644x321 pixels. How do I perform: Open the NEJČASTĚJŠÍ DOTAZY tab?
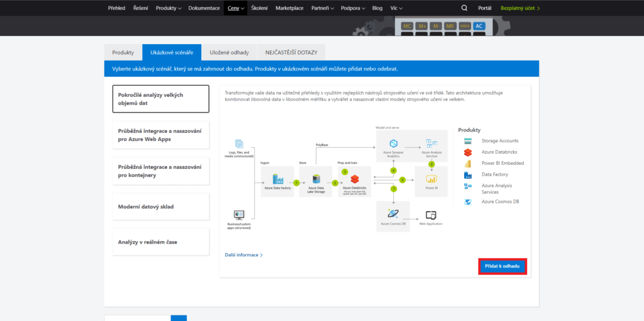tap(291, 53)
